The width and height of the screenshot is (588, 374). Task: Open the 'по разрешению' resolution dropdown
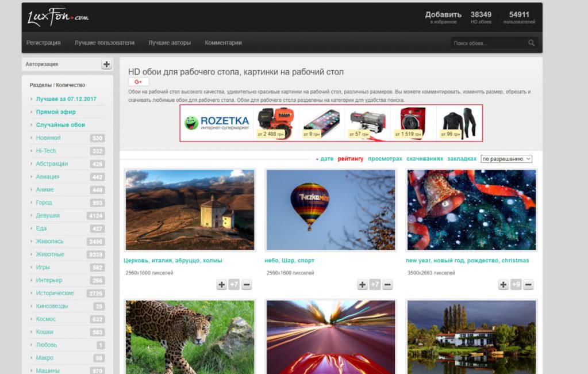click(506, 159)
